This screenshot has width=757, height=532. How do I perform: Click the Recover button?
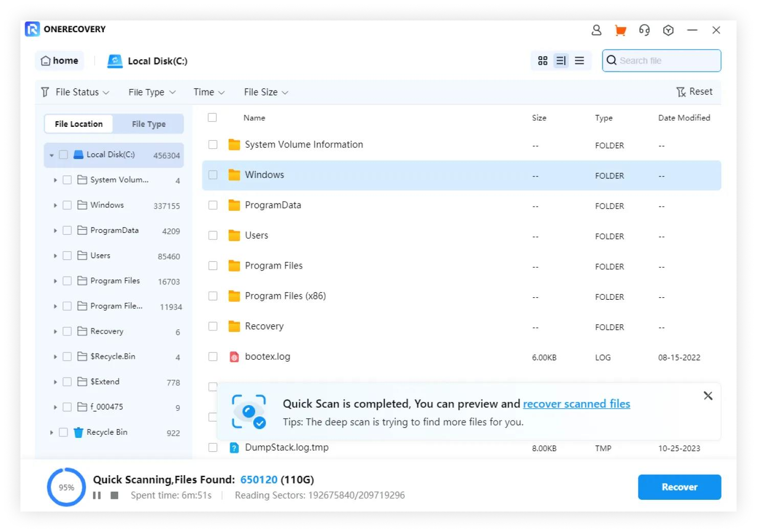pyautogui.click(x=679, y=487)
